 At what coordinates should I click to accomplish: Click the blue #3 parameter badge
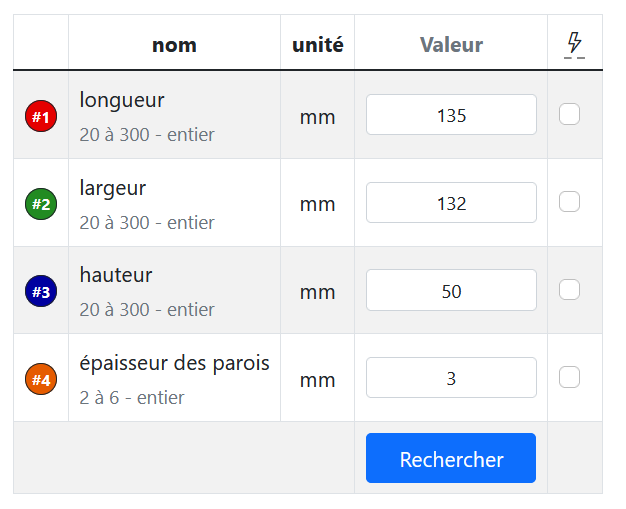41,292
